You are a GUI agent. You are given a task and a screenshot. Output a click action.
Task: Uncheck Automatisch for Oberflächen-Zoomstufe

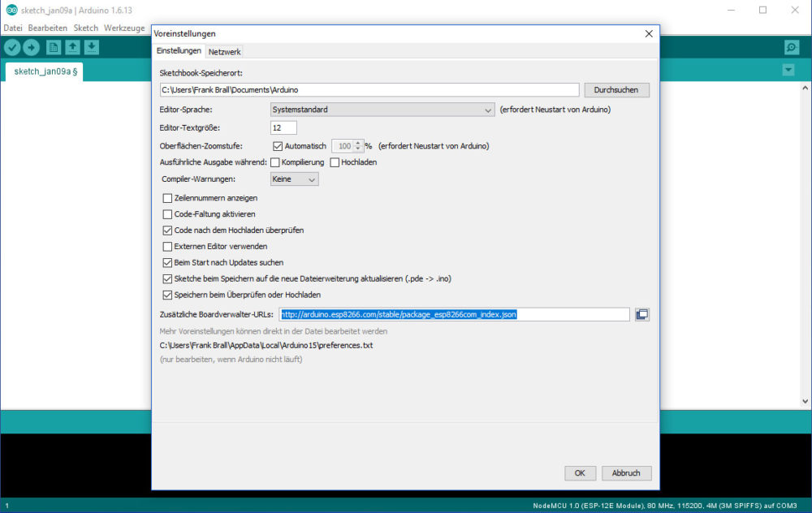click(279, 145)
